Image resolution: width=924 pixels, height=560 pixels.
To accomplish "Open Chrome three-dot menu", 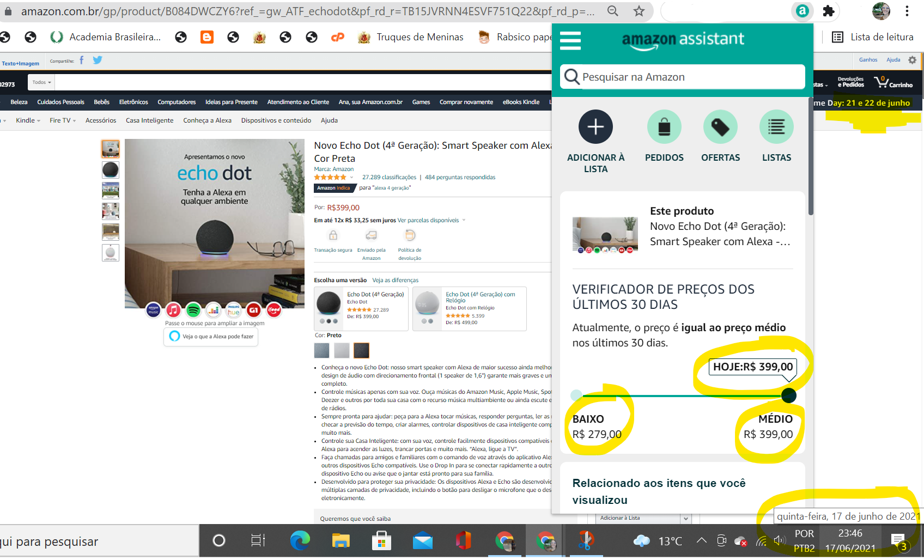I will tap(907, 11).
